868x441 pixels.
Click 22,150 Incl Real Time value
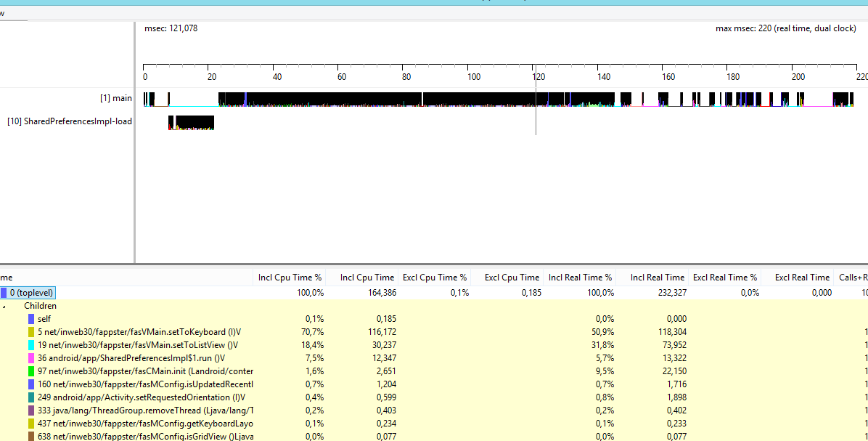click(x=675, y=371)
